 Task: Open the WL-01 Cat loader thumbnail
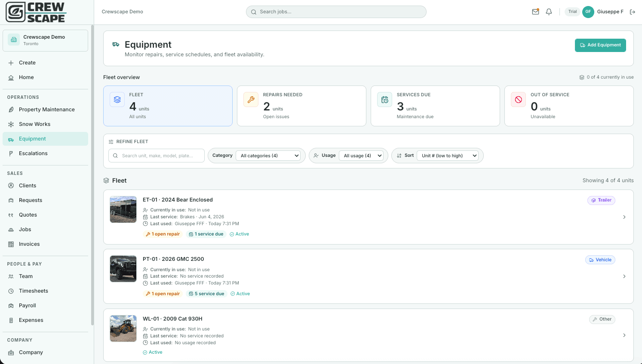pos(123,329)
